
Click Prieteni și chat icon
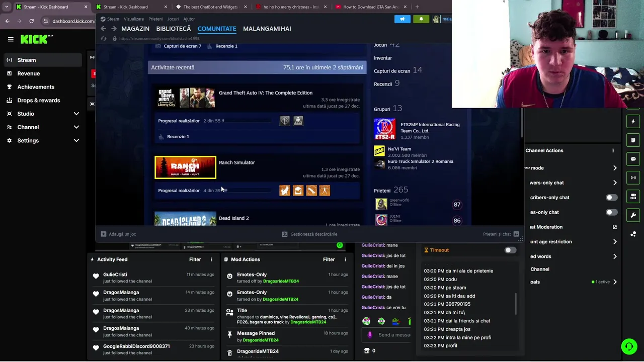point(516,234)
